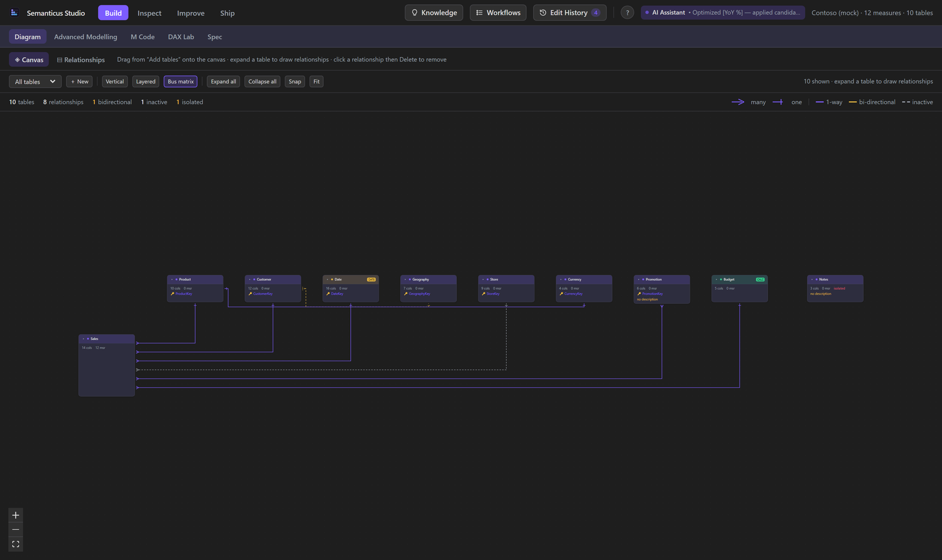The image size is (942, 560).
Task: Expand the Product table card
Action: click(x=171, y=279)
